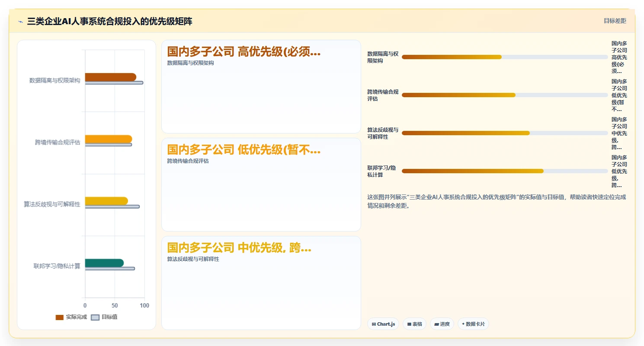Screen dimensions: 644x346
Task: Click the yellow 算法反歧视与可解释性 chart bar
Action: [x=106, y=201]
